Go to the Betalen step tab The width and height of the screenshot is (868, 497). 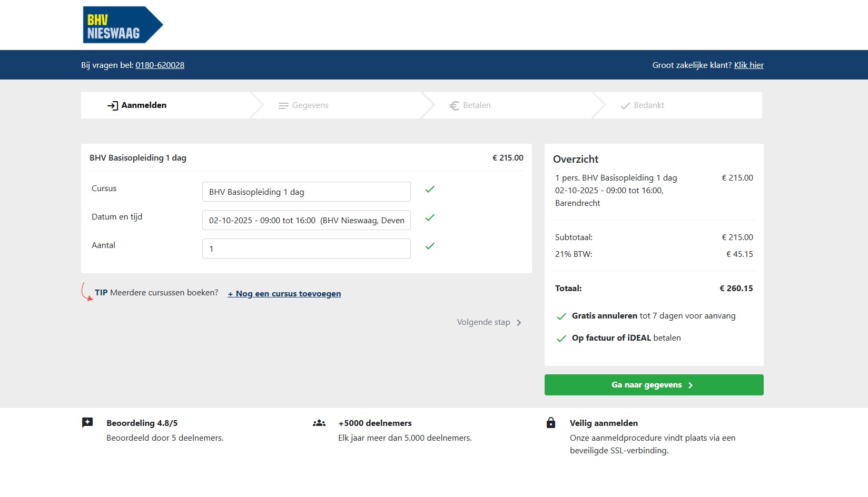point(477,105)
